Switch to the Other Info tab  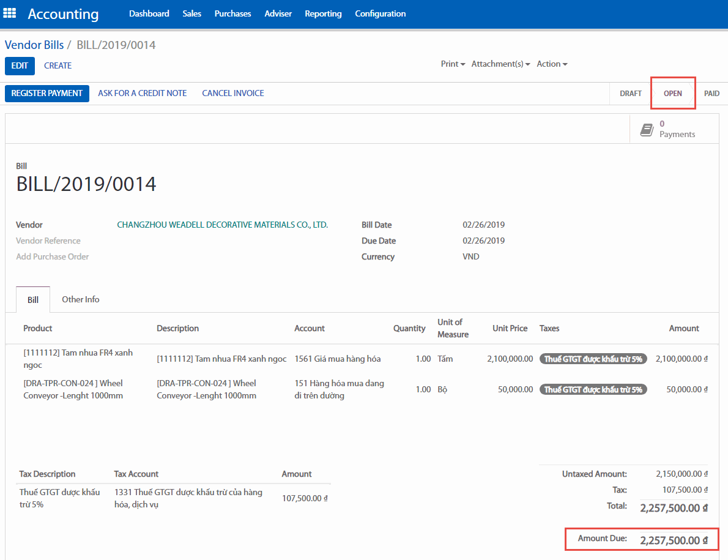pos(80,299)
